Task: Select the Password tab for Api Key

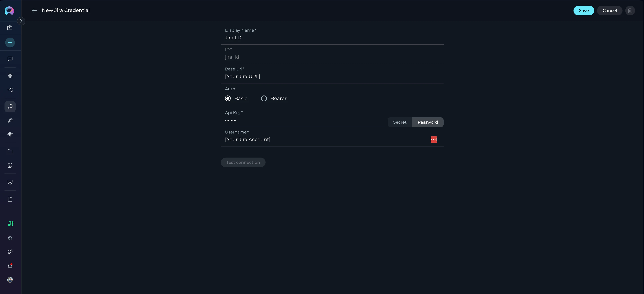Action: (x=427, y=122)
